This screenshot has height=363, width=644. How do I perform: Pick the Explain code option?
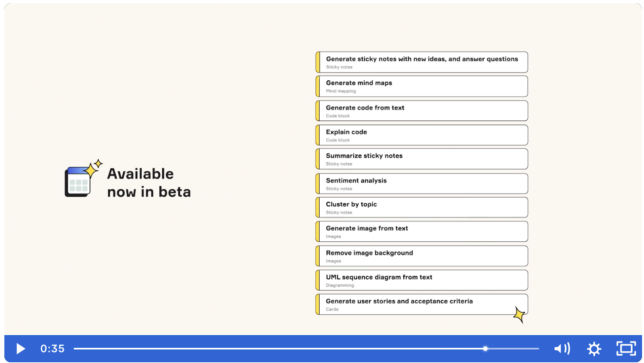point(422,135)
